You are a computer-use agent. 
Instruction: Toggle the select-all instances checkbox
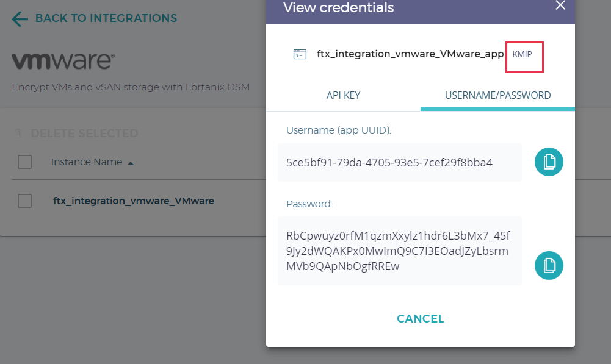pos(25,162)
